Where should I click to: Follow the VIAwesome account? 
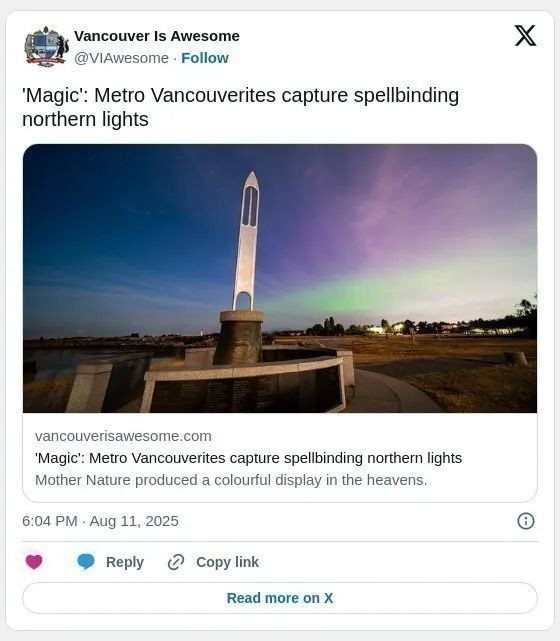point(205,58)
